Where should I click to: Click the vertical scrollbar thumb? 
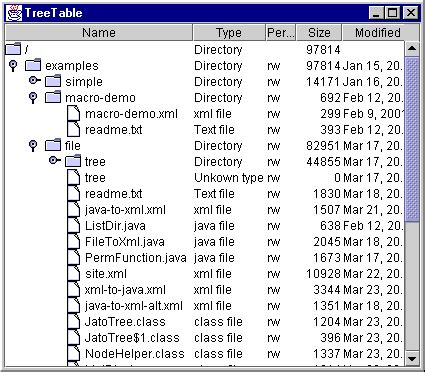click(412, 139)
